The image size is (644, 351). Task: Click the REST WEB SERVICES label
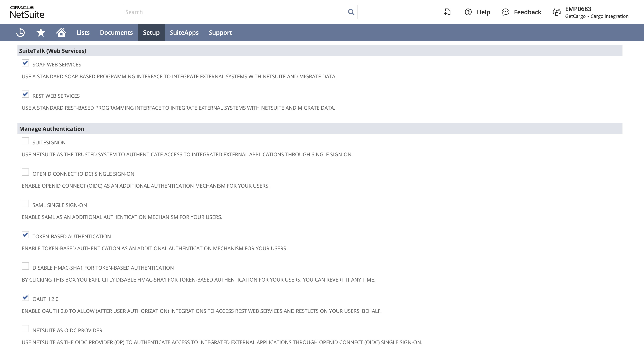tap(56, 96)
